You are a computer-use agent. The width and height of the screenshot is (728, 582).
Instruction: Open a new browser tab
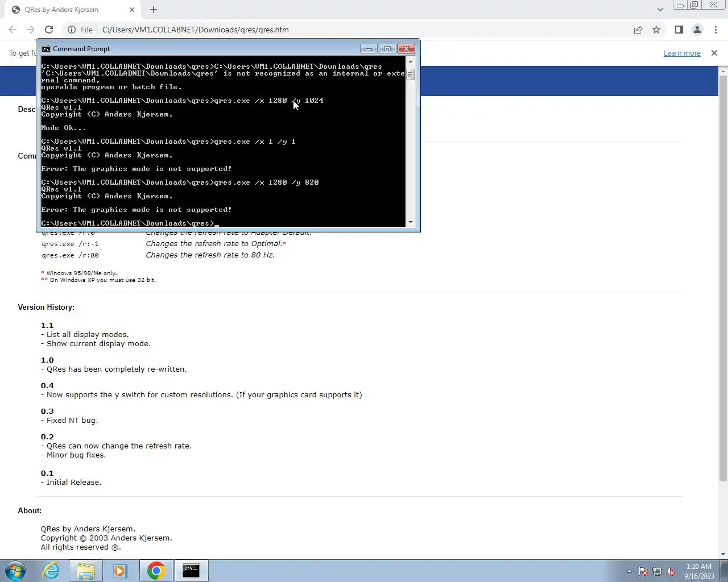154,10
